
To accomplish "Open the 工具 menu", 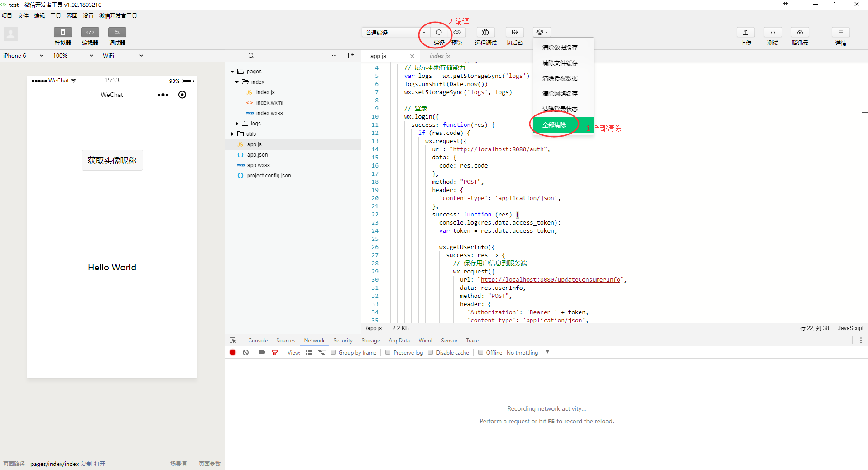I will coord(56,15).
